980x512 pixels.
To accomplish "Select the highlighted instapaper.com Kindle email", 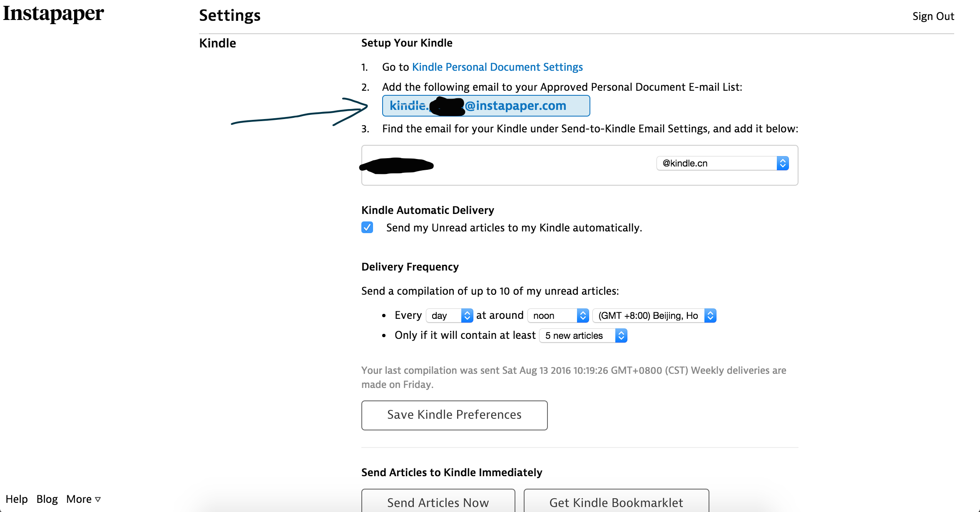I will click(485, 105).
